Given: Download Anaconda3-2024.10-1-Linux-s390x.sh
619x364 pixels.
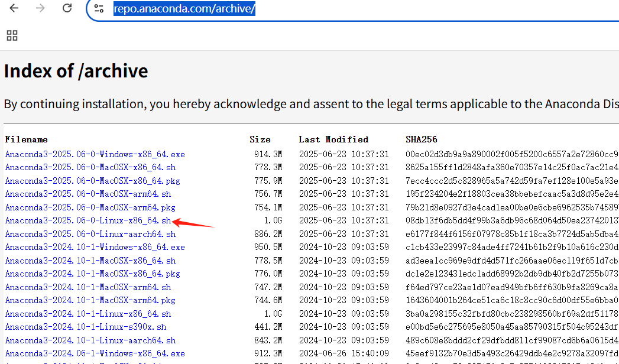Looking at the screenshot, I should [x=86, y=327].
